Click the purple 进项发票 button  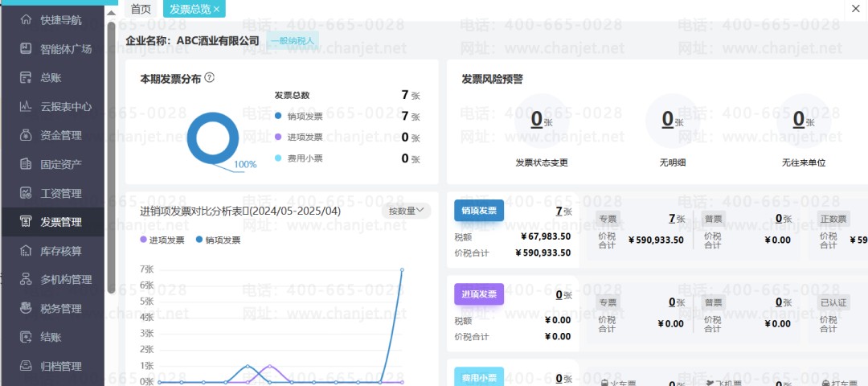click(x=479, y=294)
